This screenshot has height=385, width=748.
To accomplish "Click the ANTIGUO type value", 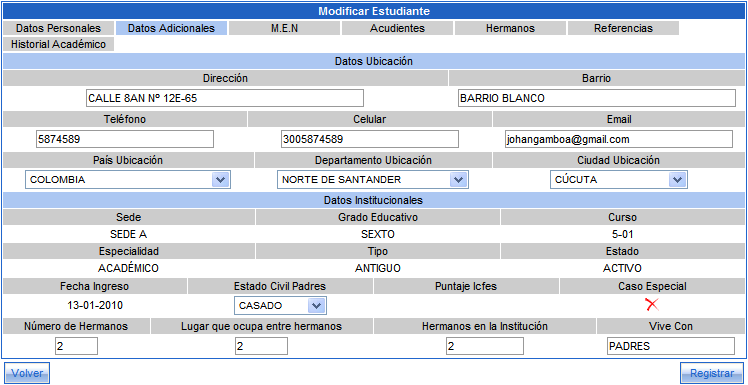I will [378, 268].
